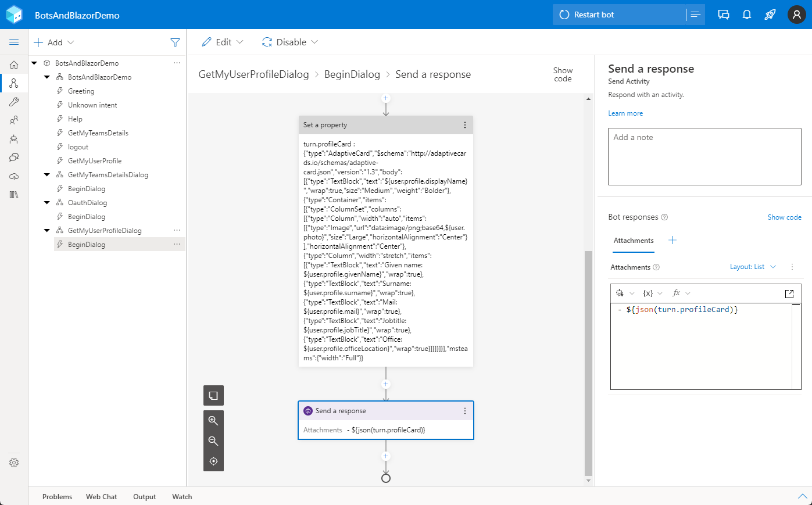Switch to the Attachments tab
The width and height of the screenshot is (812, 505).
coord(634,241)
